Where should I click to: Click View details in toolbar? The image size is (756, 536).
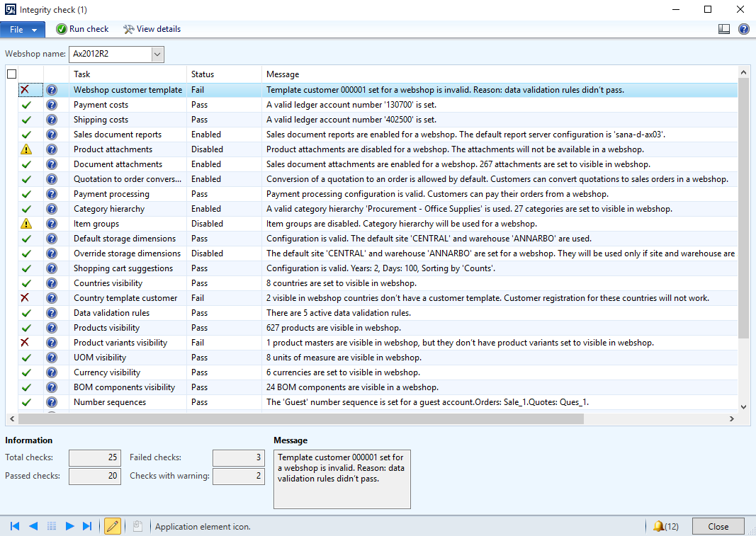pyautogui.click(x=152, y=29)
